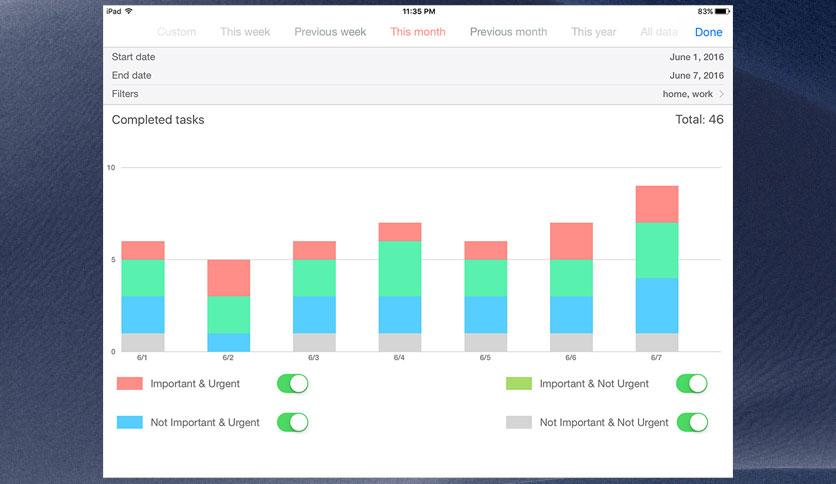This screenshot has height=484, width=836.
Task: Open Filters chevron for home, work
Action: point(721,94)
